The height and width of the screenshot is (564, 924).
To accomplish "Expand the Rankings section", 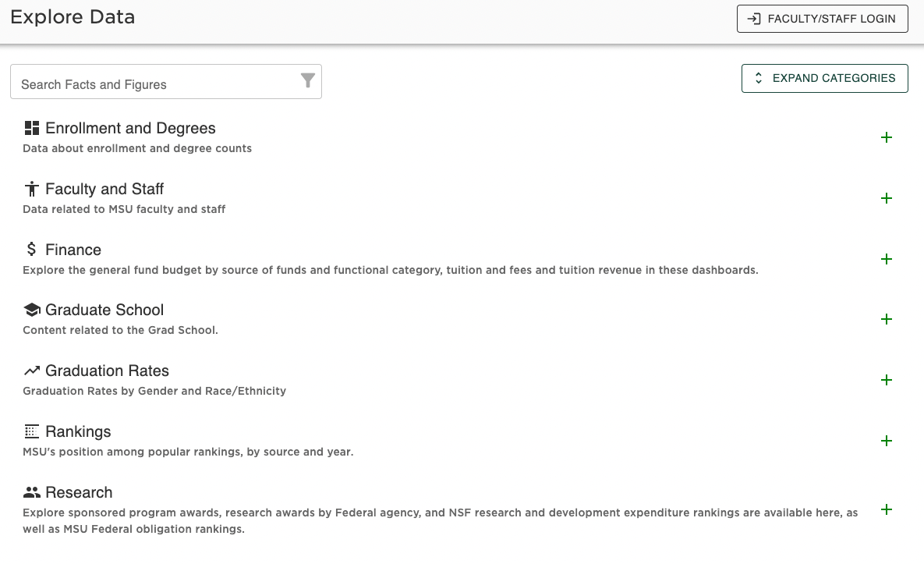I will coord(887,441).
